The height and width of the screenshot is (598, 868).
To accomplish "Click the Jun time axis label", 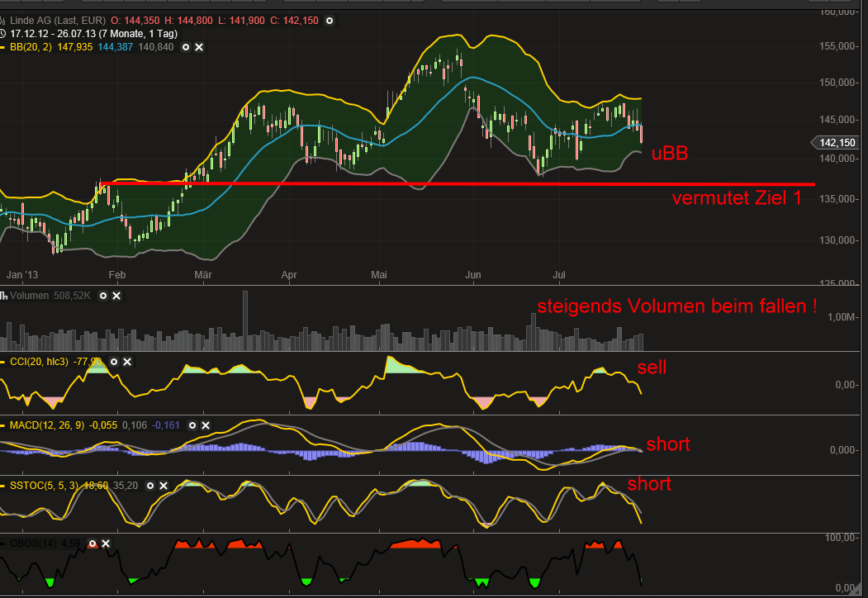I will point(472,275).
